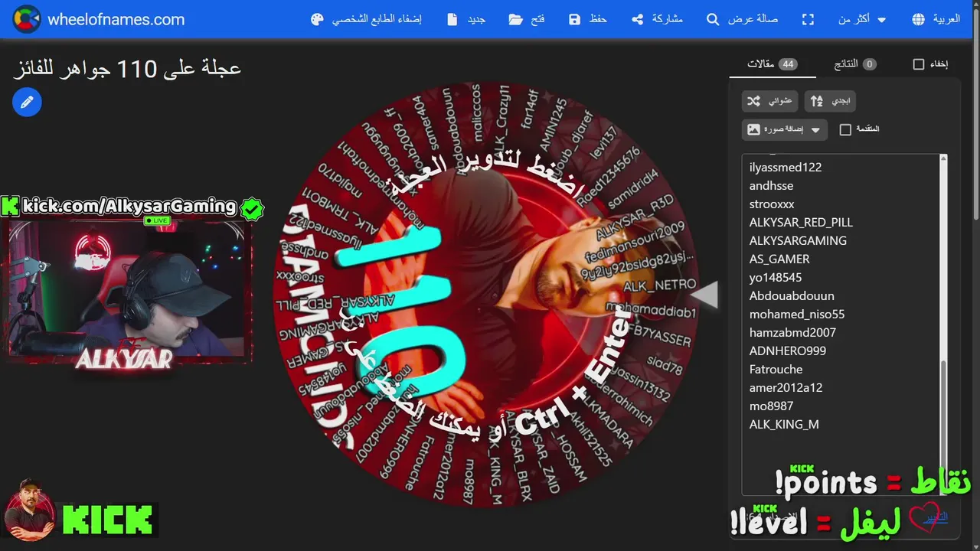Click entry Abdouabdouun in the list
980x551 pixels.
(792, 295)
